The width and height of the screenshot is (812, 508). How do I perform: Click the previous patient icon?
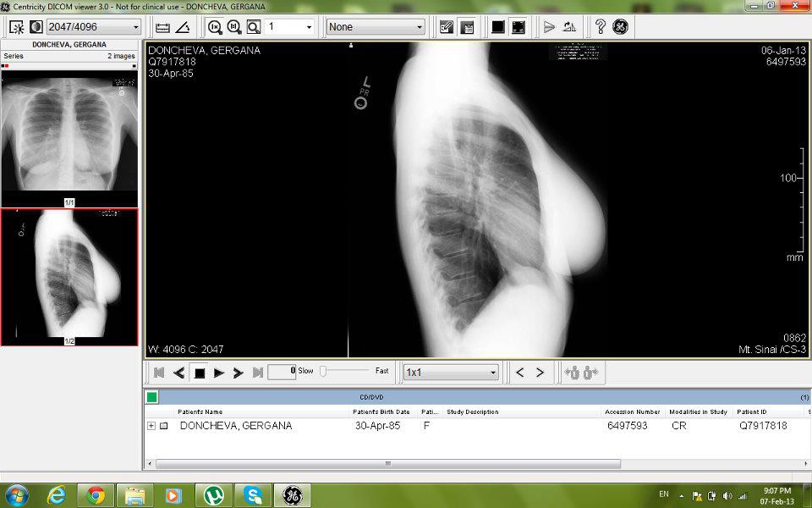(572, 373)
